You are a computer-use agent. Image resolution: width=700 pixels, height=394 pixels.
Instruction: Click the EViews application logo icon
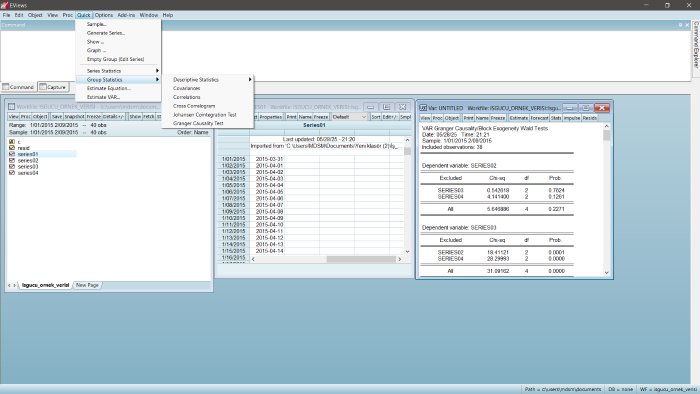click(4, 5)
